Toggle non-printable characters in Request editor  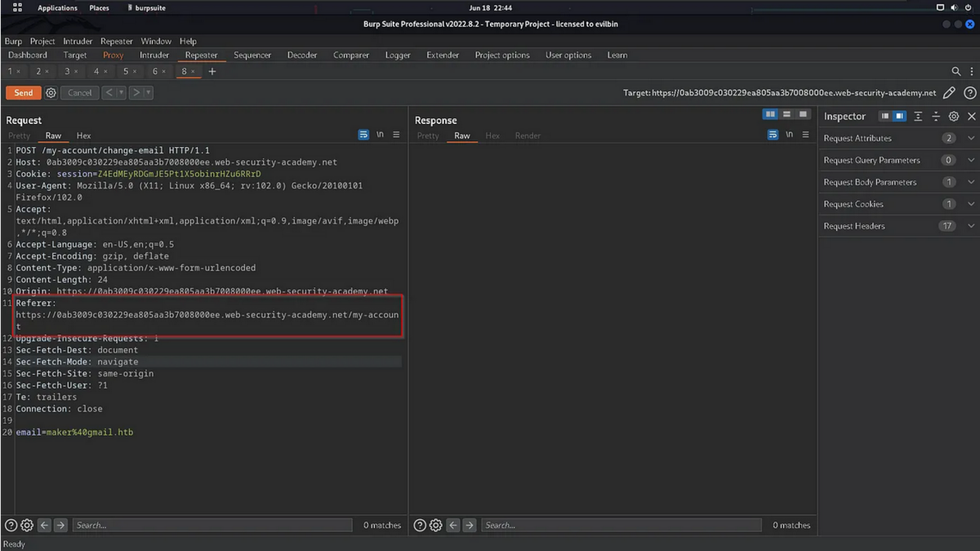click(380, 135)
